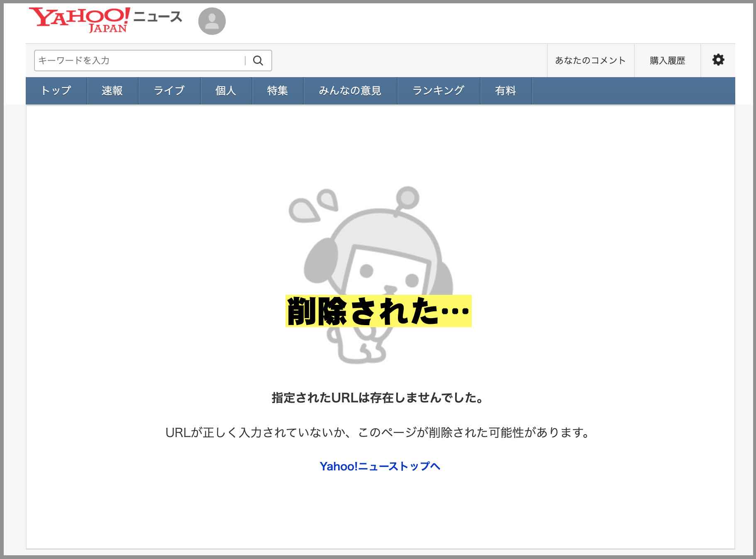Open the 有料 (paid content) section

506,90
